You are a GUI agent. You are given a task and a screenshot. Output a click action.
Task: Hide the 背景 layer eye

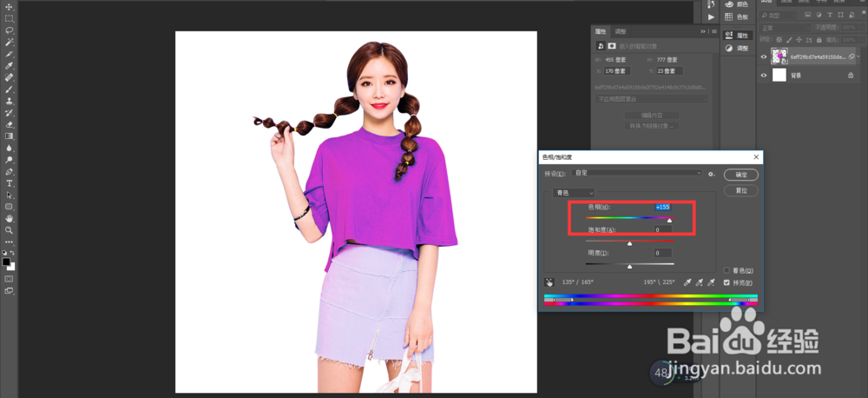[x=764, y=76]
